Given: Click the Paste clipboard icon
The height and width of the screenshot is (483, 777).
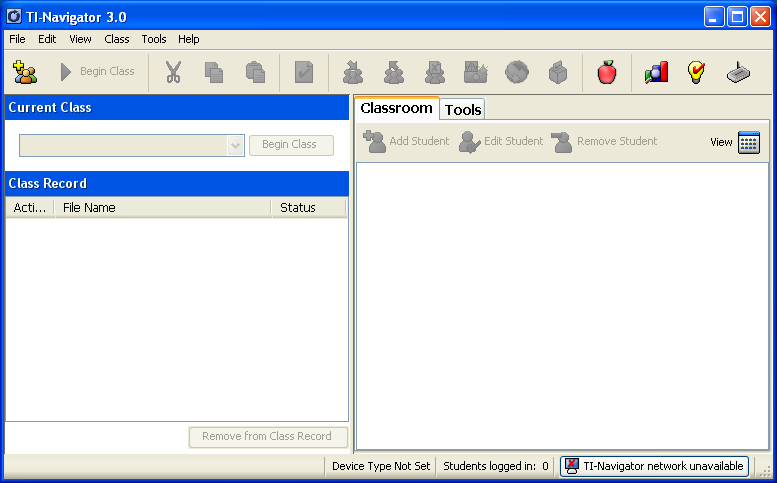Looking at the screenshot, I should point(255,72).
